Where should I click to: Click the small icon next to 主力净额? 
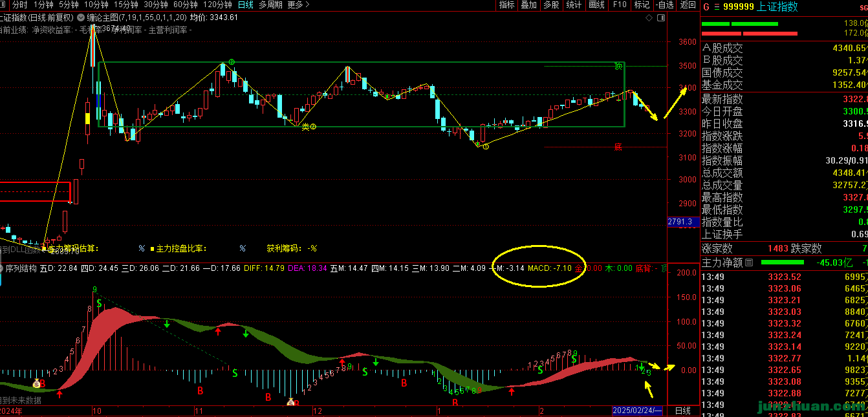click(x=749, y=262)
